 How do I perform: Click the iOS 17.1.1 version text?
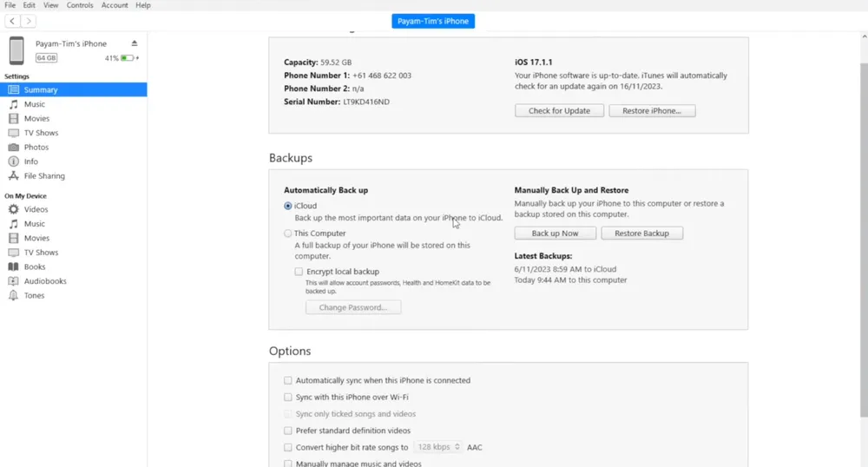[x=534, y=62]
